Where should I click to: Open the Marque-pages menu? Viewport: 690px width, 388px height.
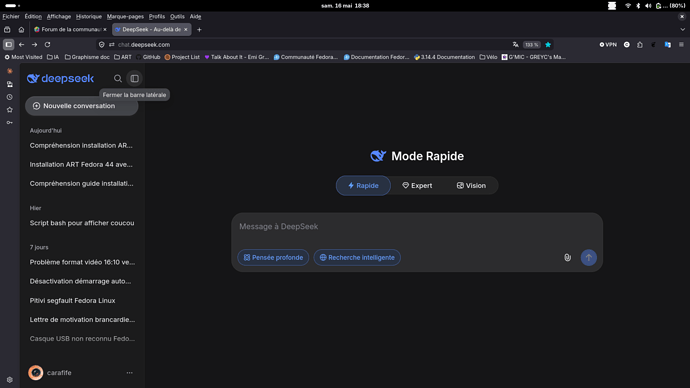pyautogui.click(x=125, y=16)
